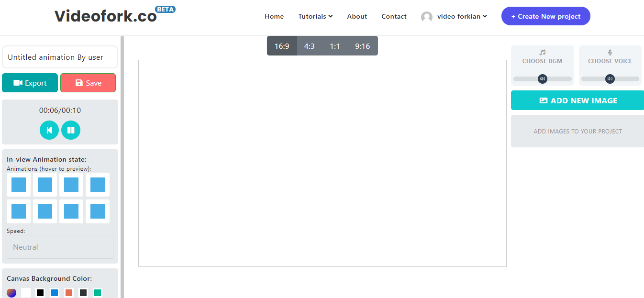Click the left panel vertical scrollbar
Image resolution: width=644 pixels, height=298 pixels.
[122, 167]
